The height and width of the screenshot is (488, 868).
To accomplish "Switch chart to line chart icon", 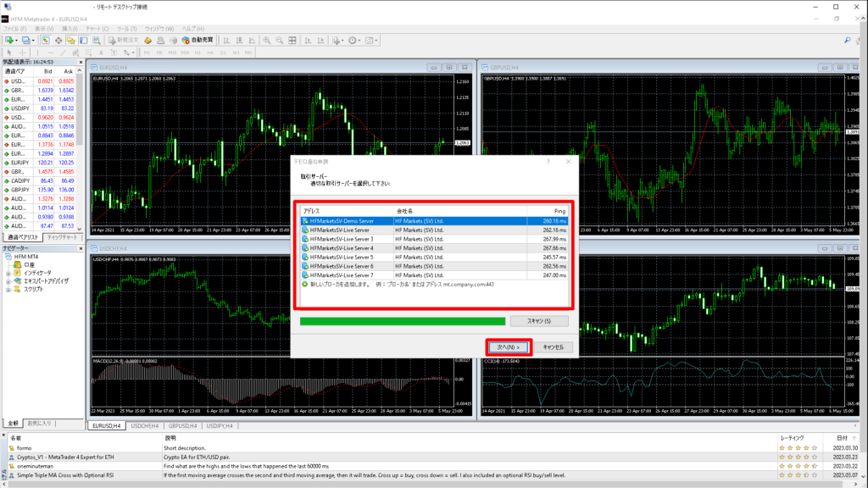I will click(x=252, y=41).
